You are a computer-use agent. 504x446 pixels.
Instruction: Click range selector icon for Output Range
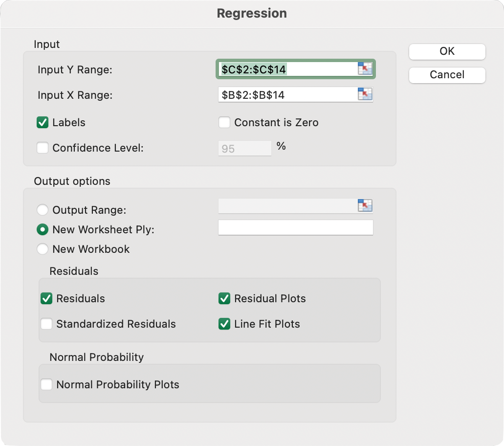365,206
